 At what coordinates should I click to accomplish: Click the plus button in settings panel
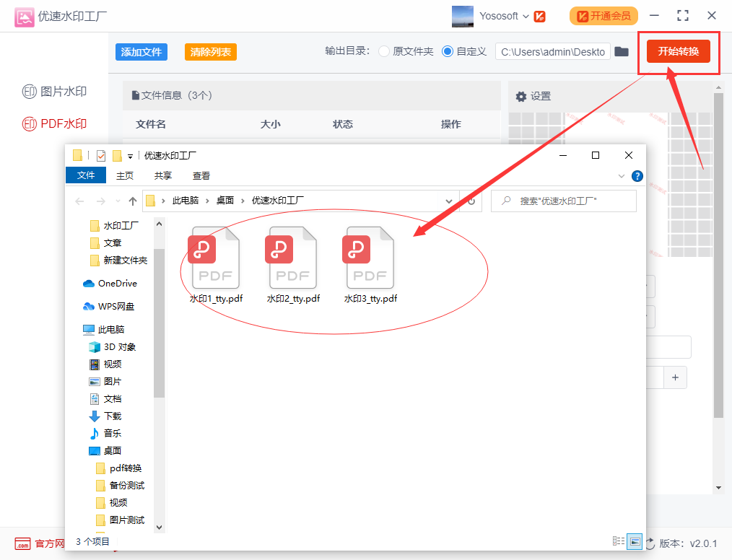coord(675,377)
